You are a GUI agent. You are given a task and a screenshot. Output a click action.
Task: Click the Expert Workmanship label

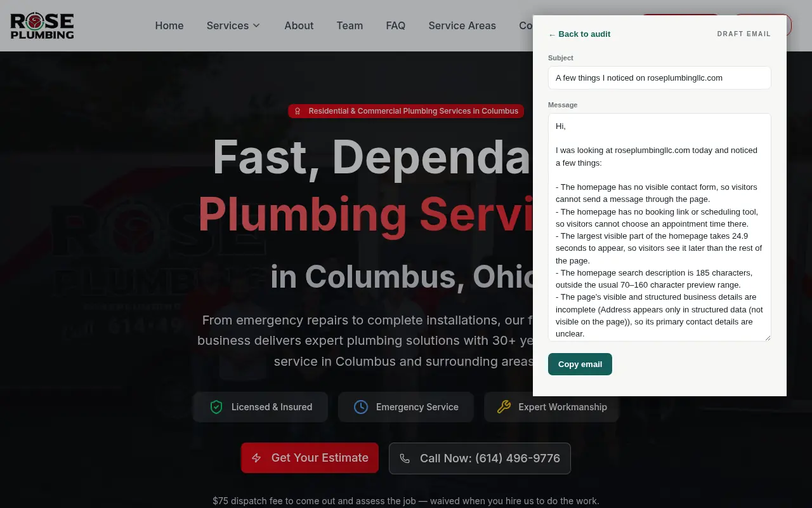pos(563,407)
